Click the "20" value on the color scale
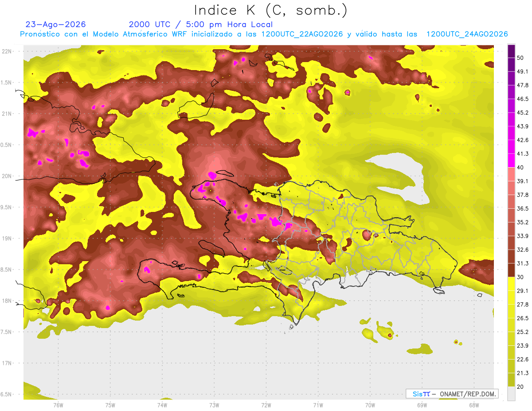This screenshot has height=411, width=532. (521, 387)
